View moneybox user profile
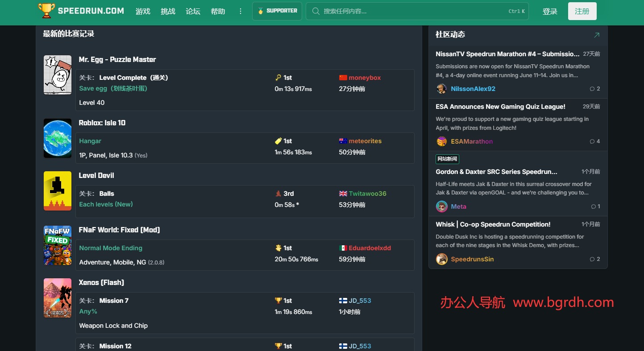The image size is (644, 351). point(365,78)
